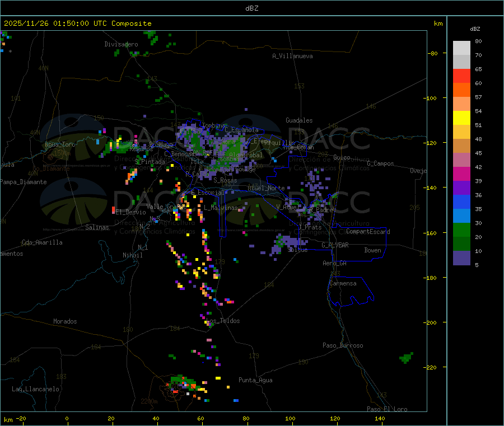Click the 'Los_Toldos' map label
The height and width of the screenshot is (426, 504).
(x=223, y=321)
